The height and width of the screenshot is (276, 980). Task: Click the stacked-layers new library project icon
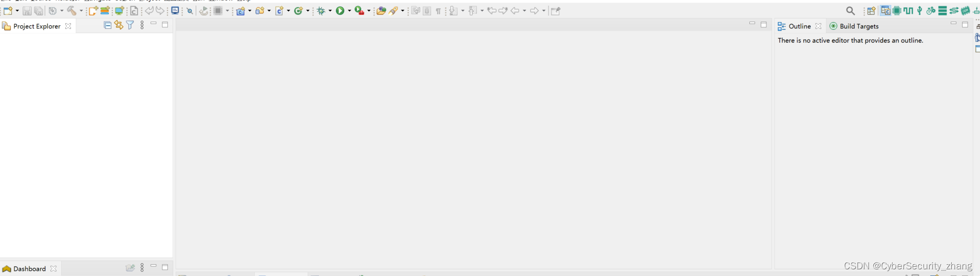pos(105,11)
